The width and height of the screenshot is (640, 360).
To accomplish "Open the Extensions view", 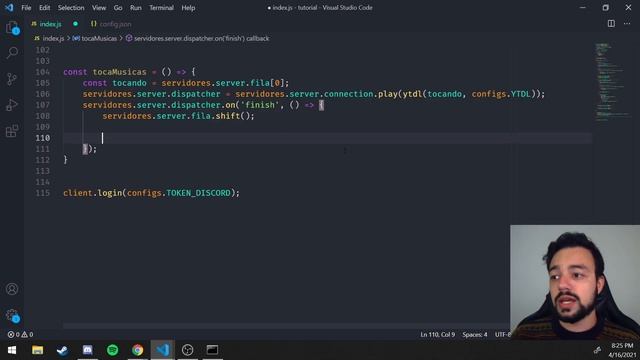I will (x=12, y=131).
